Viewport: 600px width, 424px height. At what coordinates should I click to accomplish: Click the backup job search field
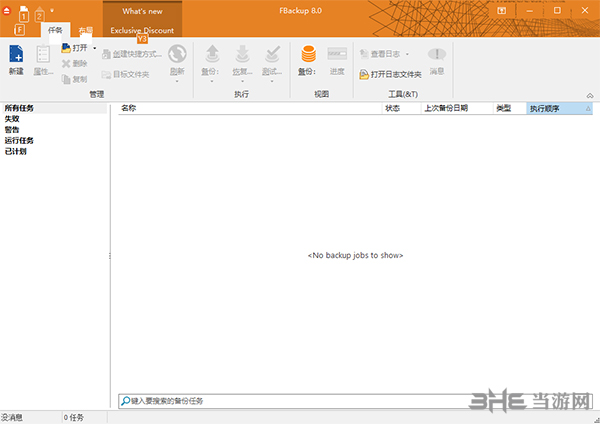point(355,401)
